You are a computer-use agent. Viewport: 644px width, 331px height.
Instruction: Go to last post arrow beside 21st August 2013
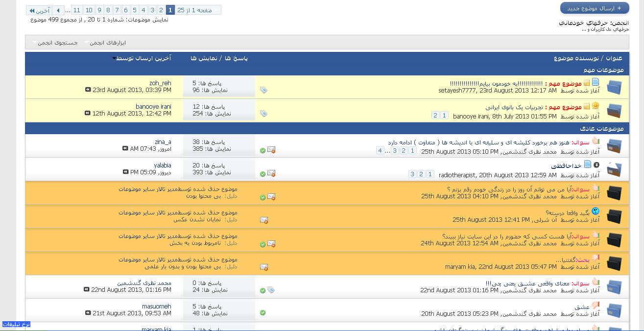88,313
